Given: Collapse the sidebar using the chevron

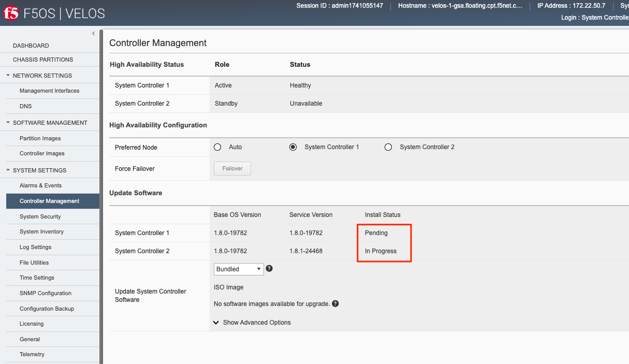Looking at the screenshot, I should point(93,34).
